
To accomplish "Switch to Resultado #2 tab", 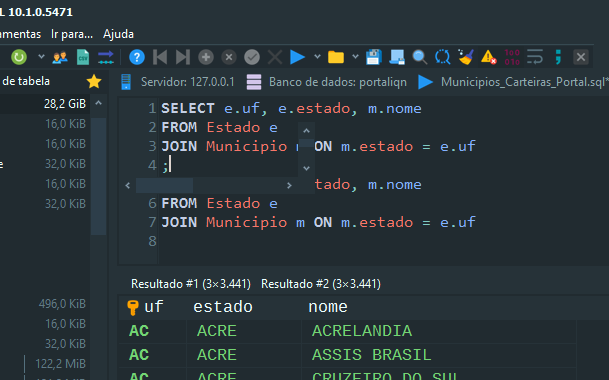I will (x=321, y=284).
